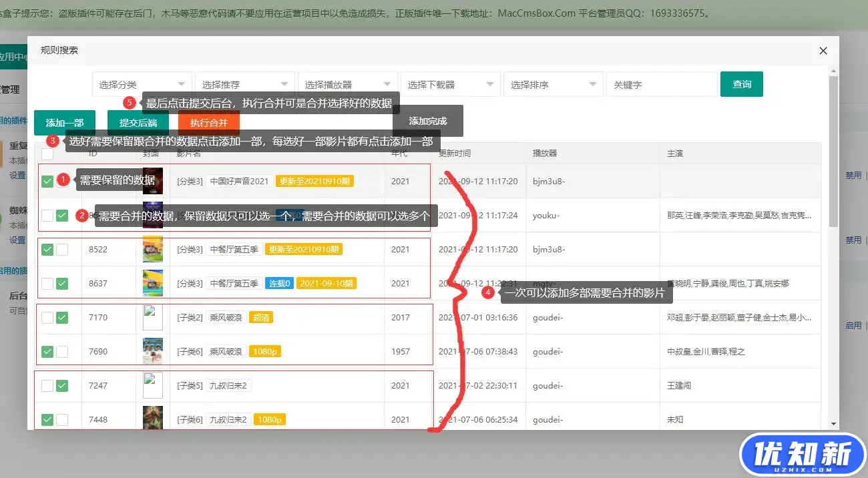Tick the empty box in row 8637

point(47,284)
